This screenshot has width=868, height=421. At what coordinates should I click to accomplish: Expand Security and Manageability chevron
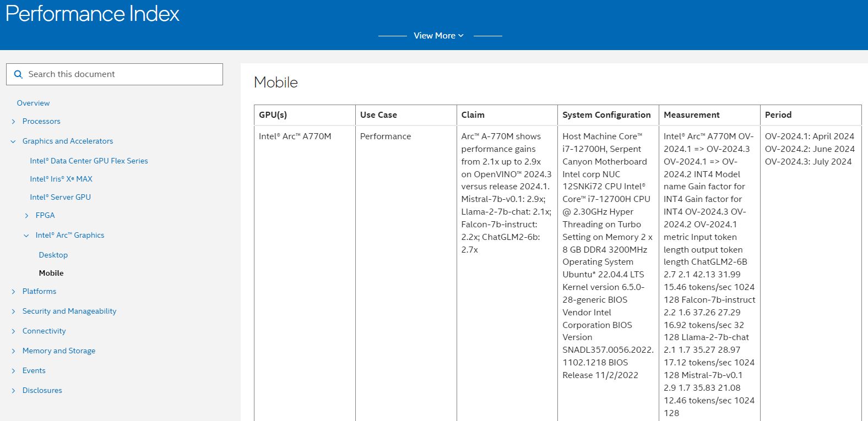tap(13, 311)
